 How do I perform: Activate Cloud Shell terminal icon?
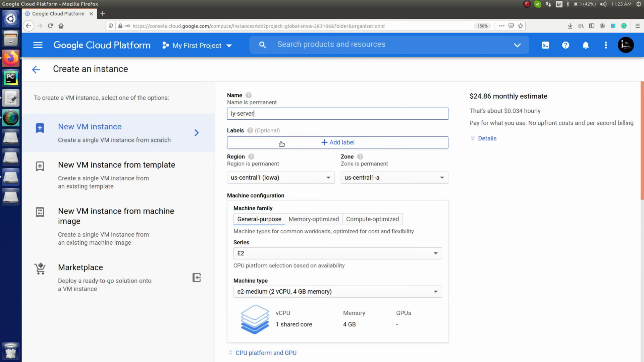click(545, 45)
